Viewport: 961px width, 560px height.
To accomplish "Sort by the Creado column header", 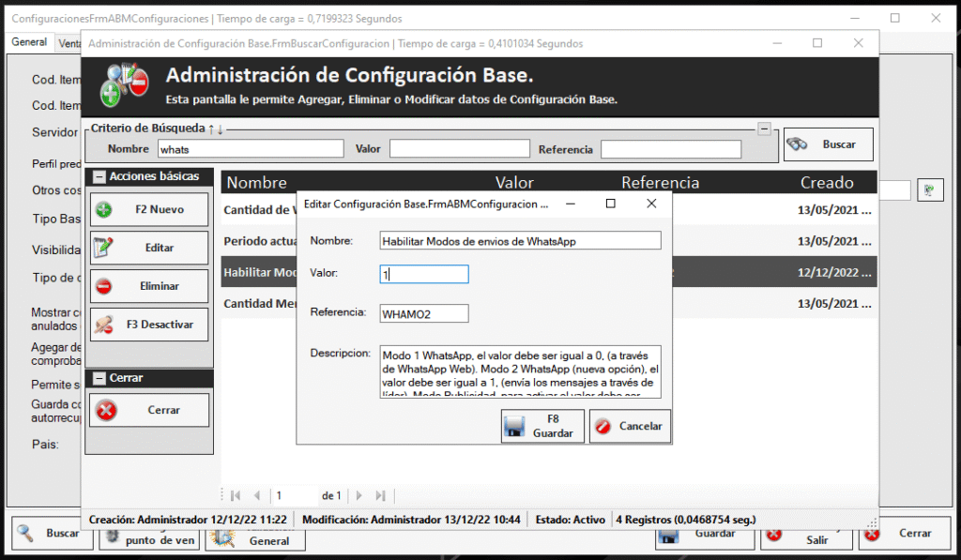I will pos(826,182).
